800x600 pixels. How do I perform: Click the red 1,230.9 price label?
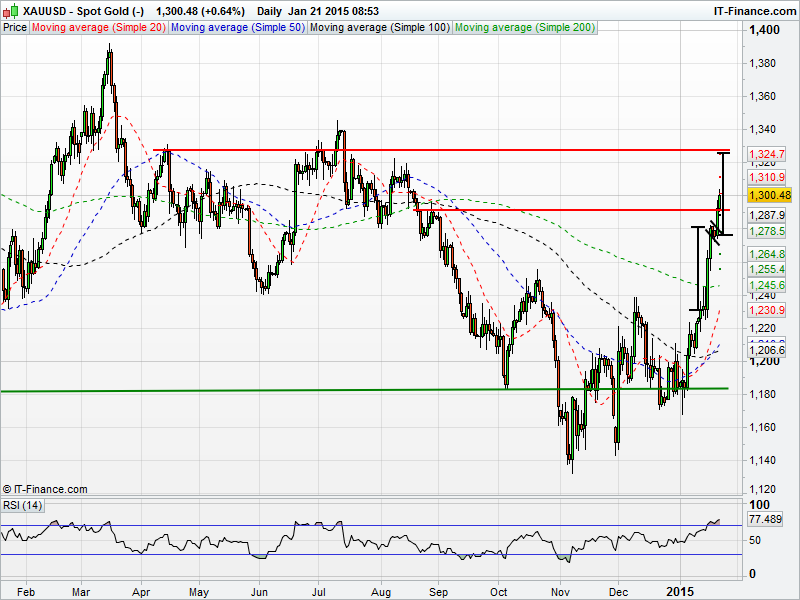point(768,310)
